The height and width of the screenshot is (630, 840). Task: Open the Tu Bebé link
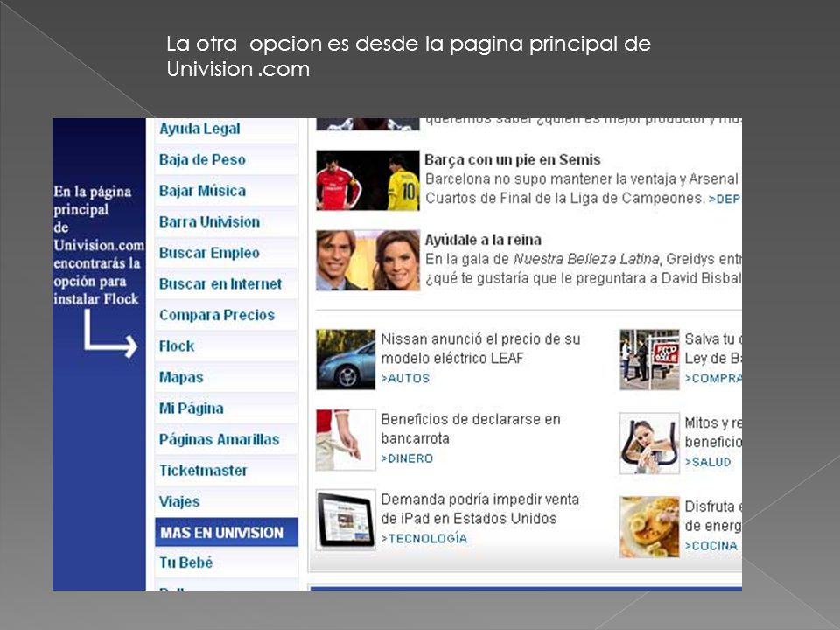[x=185, y=563]
